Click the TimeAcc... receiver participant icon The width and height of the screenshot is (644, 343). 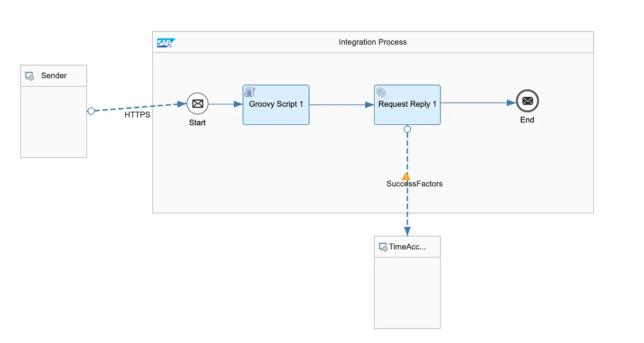[x=383, y=247]
